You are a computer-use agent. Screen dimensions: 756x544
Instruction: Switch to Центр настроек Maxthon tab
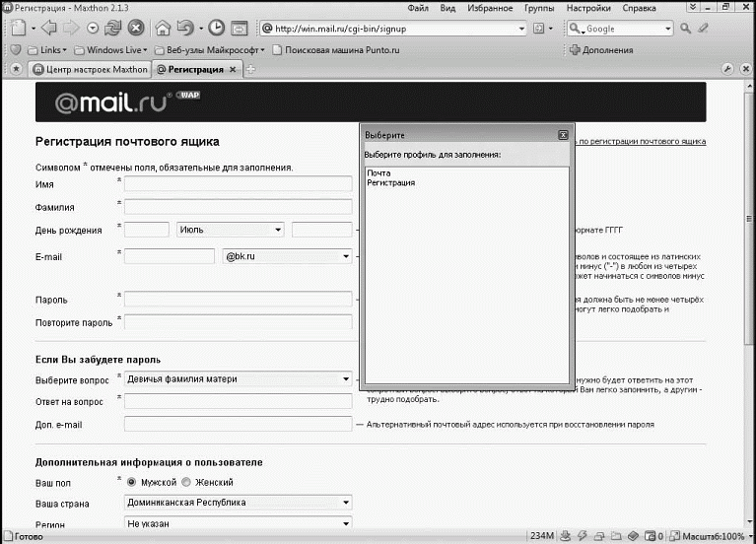pyautogui.click(x=90, y=69)
